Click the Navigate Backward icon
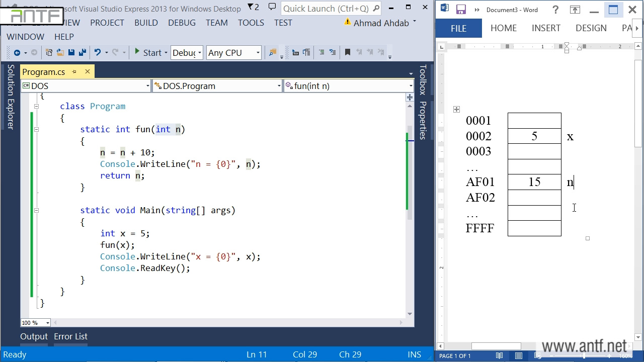This screenshot has height=362, width=644. click(x=17, y=52)
